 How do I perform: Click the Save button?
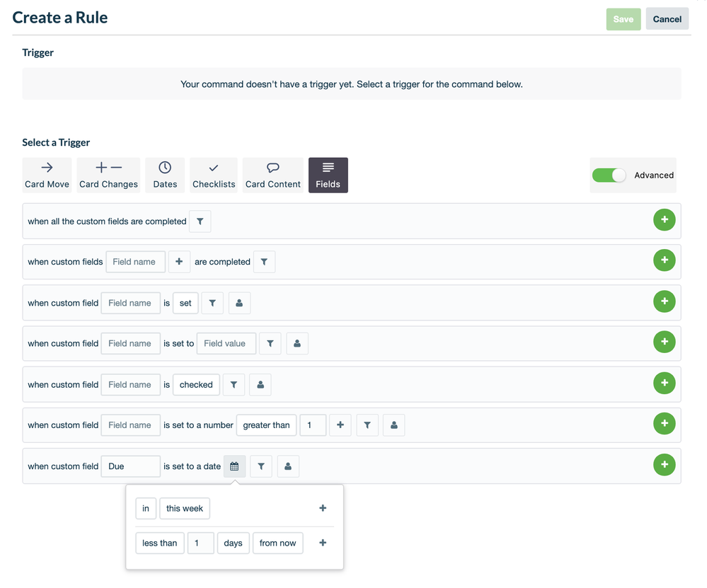[623, 19]
